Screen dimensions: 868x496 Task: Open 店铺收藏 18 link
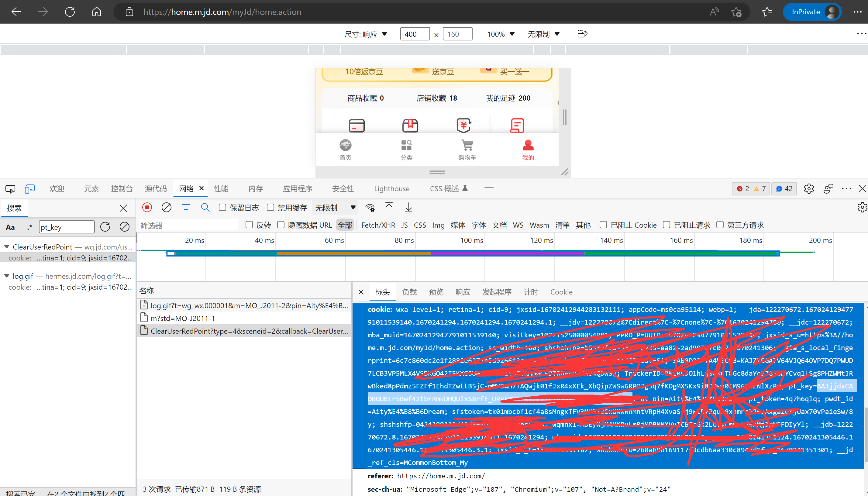click(x=437, y=98)
